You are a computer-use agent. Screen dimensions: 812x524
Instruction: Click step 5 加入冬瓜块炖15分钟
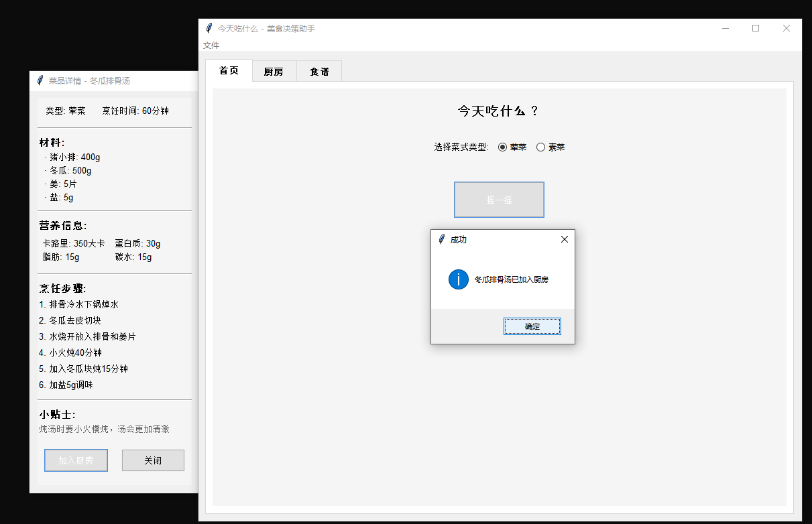point(83,369)
